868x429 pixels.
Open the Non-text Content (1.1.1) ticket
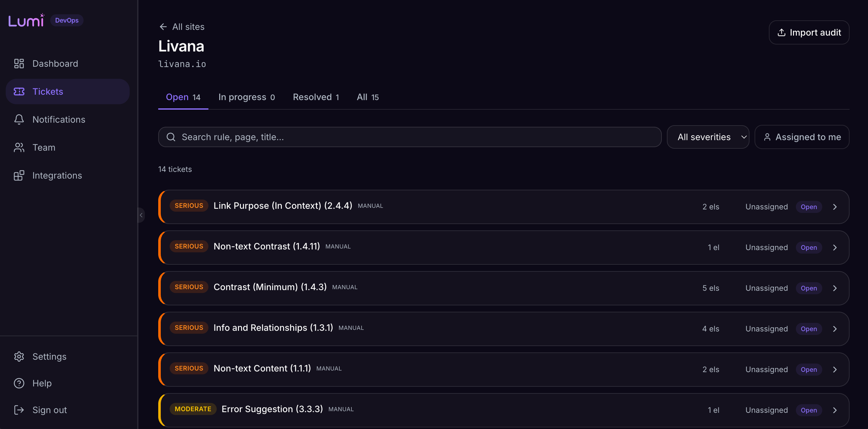(x=503, y=369)
